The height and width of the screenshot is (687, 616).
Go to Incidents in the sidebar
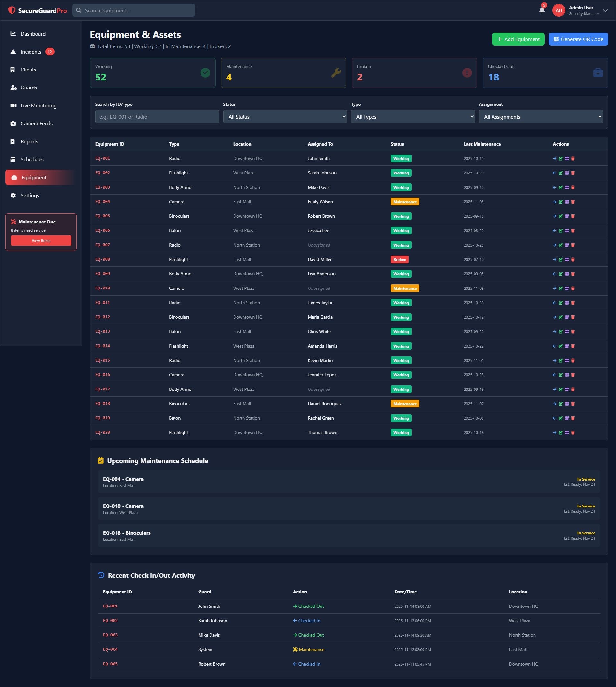(31, 52)
